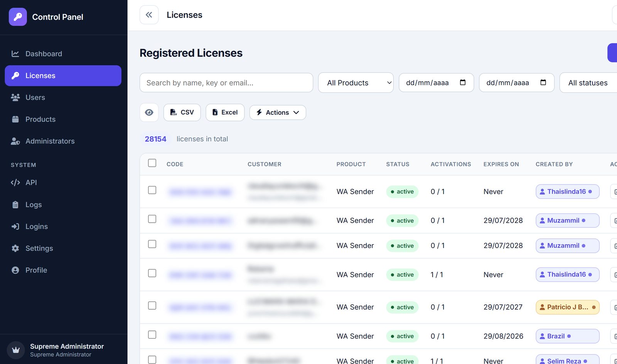This screenshot has width=617, height=364.
Task: Click the 29/08/2026 expiry date cell
Action: click(x=503, y=336)
